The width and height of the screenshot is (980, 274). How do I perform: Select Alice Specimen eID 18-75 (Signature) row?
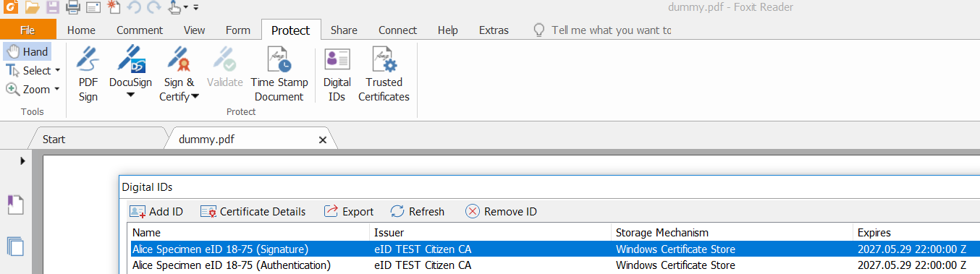click(554, 249)
